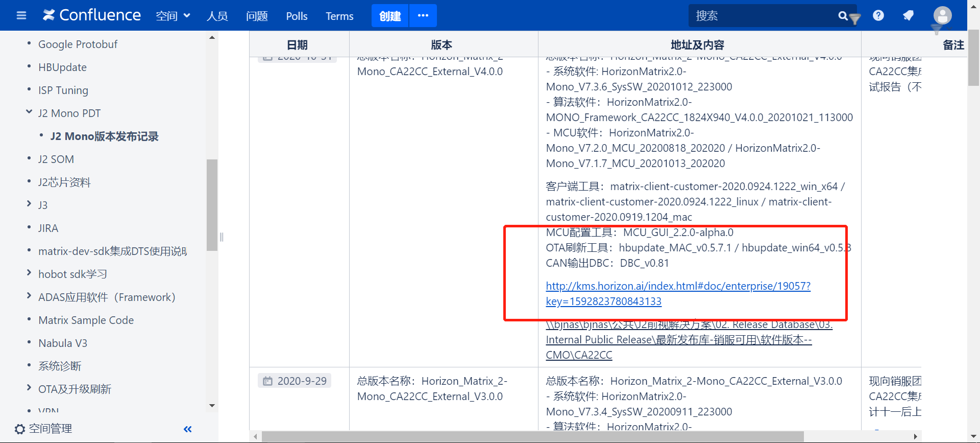Open the help question mark icon

point(878,15)
